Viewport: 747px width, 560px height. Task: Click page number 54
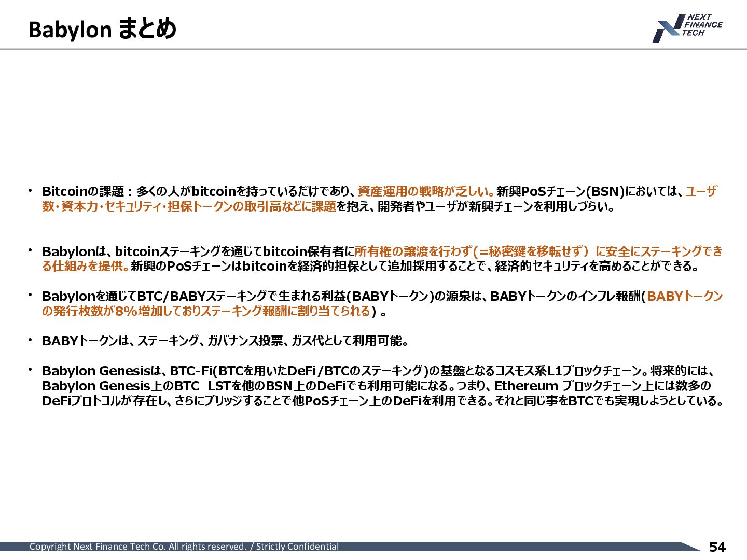coord(717,547)
